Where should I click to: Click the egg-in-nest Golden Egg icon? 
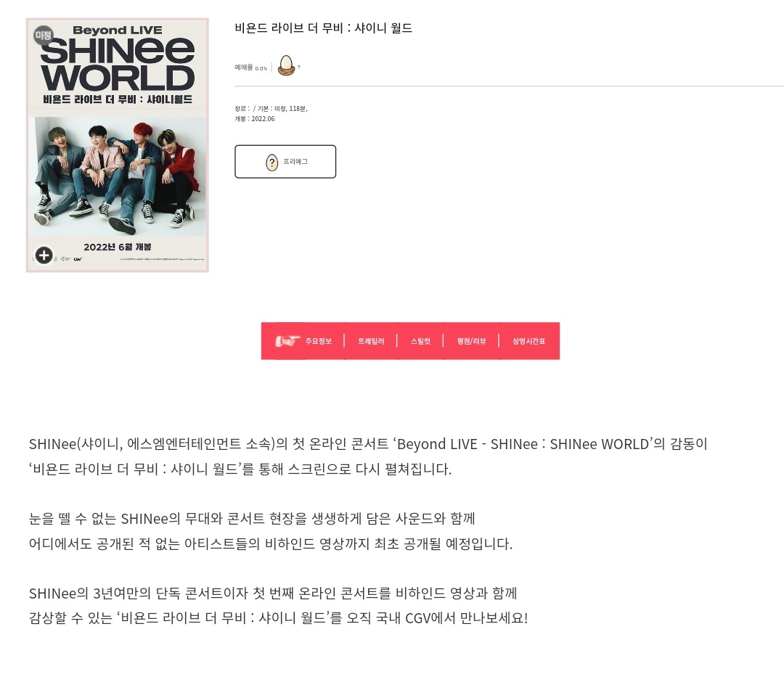pos(286,65)
